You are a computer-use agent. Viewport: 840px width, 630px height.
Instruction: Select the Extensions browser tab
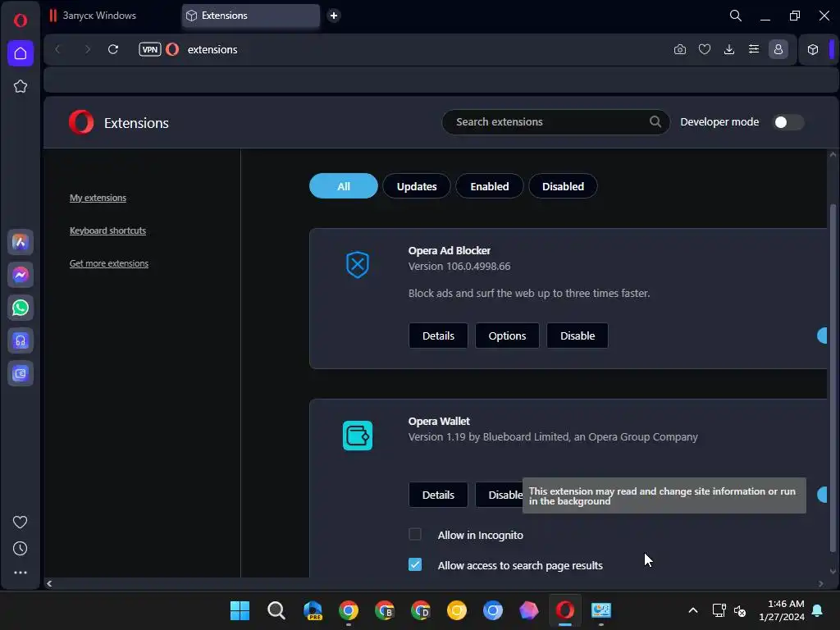tap(251, 16)
